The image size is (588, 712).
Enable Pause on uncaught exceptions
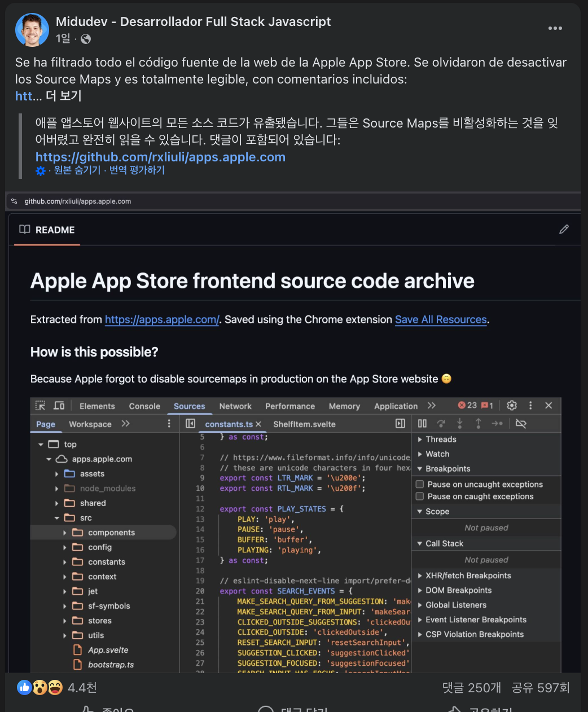coord(419,484)
